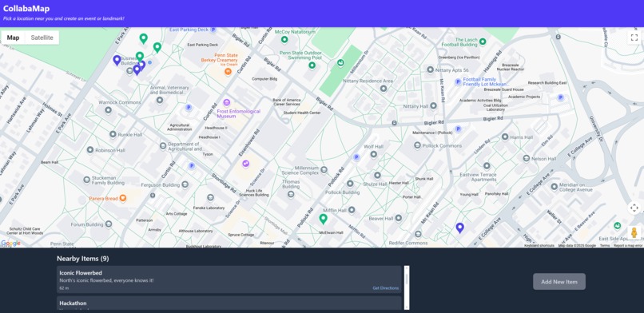Click the Wolf Hall pin icon
Image resolution: width=644 pixels, height=313 pixels.
(x=374, y=154)
